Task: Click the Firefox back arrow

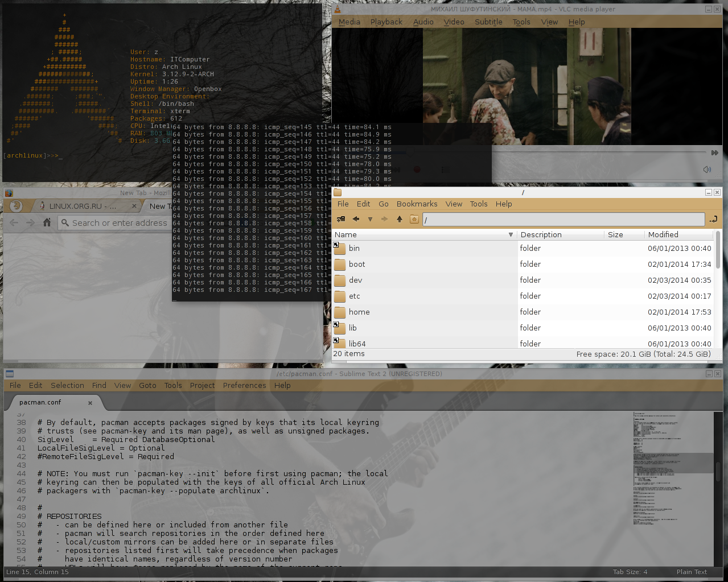Action: click(x=14, y=222)
